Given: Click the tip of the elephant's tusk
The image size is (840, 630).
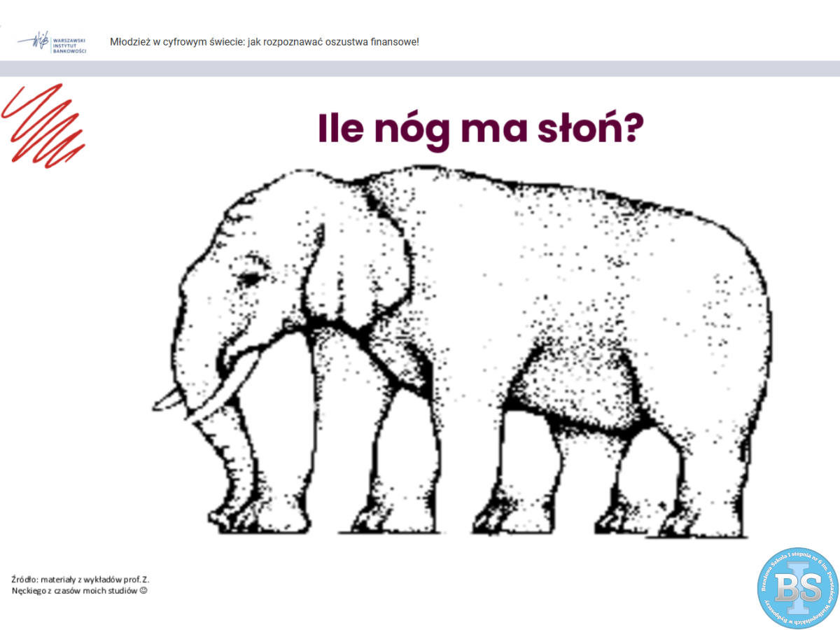Looking at the screenshot, I should [x=158, y=404].
